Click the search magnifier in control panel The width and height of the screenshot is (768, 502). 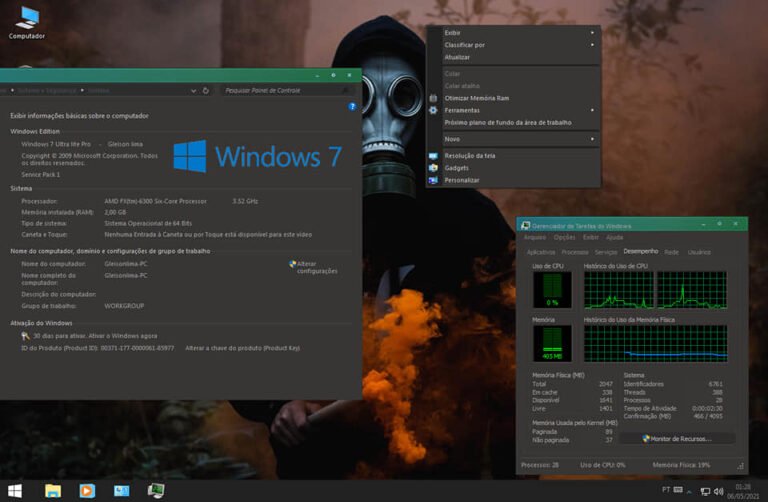coord(346,91)
